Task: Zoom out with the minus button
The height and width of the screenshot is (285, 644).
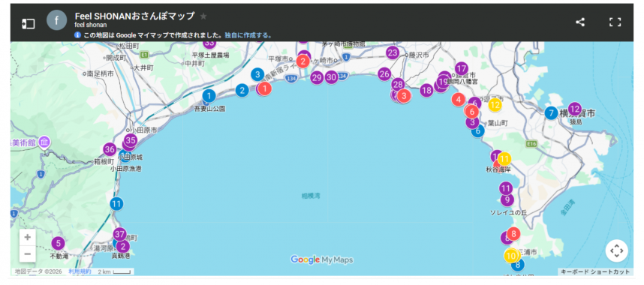Action: click(28, 253)
